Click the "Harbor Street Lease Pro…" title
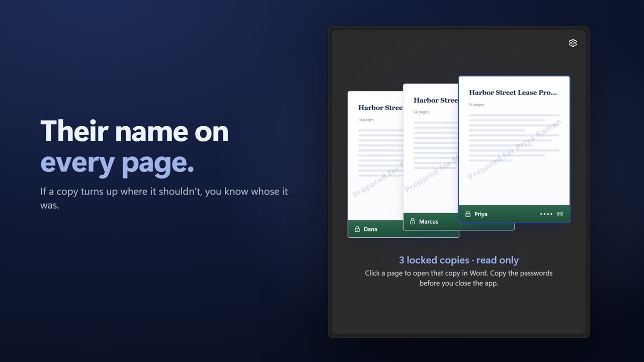This screenshot has height=362, width=644. 513,93
